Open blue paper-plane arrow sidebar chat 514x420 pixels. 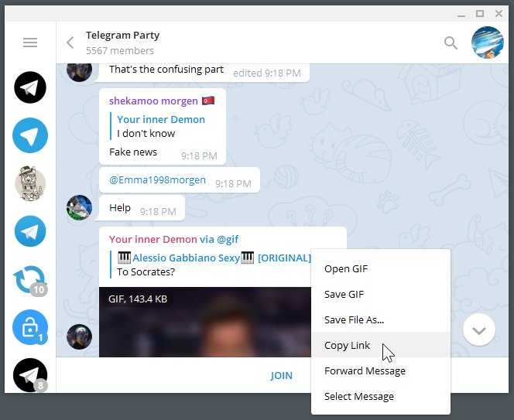[x=30, y=135]
